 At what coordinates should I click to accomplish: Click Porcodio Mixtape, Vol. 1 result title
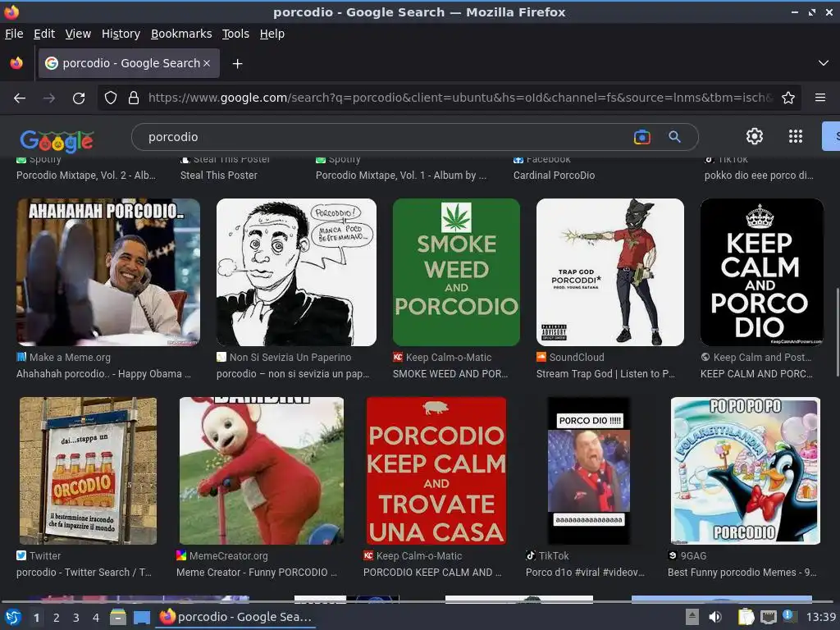coord(400,176)
